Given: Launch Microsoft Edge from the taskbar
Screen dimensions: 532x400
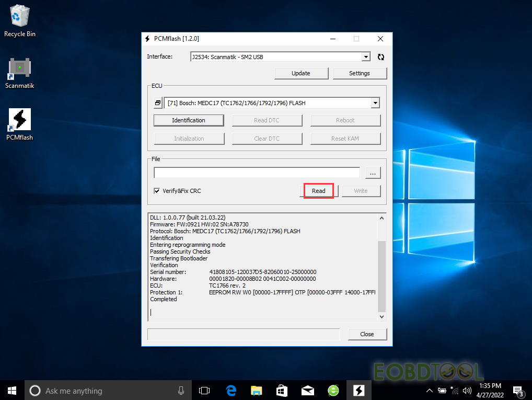Looking at the screenshot, I should coord(230,390).
